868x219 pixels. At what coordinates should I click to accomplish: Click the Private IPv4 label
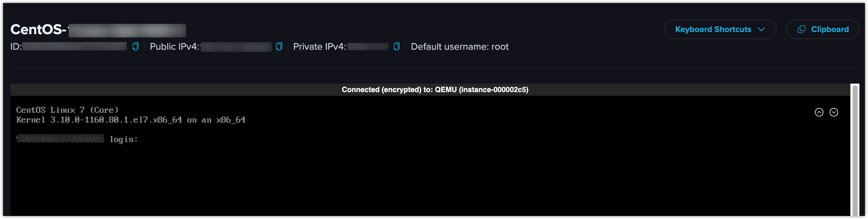[319, 46]
